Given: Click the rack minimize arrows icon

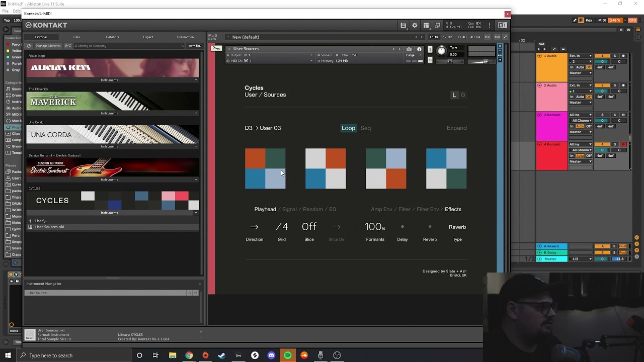Looking at the screenshot, I should [x=506, y=37].
